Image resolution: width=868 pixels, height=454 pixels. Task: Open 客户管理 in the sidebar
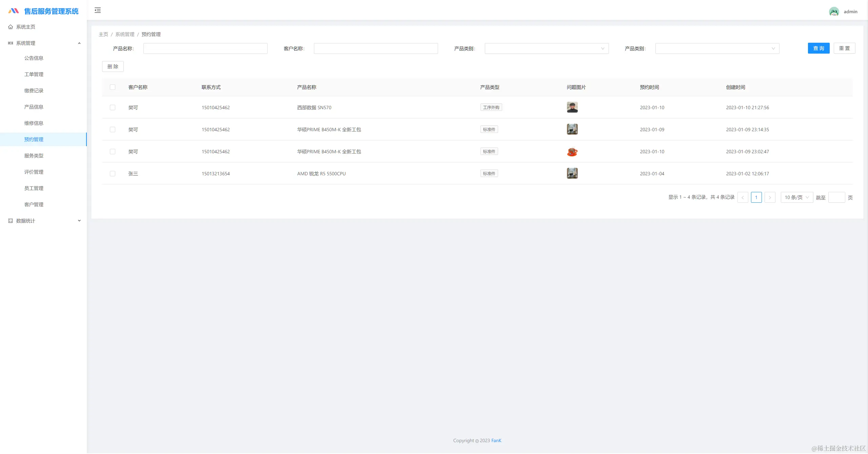[34, 204]
